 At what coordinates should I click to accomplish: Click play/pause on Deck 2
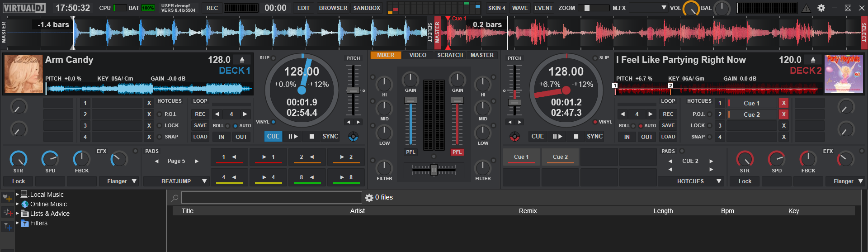pos(557,136)
